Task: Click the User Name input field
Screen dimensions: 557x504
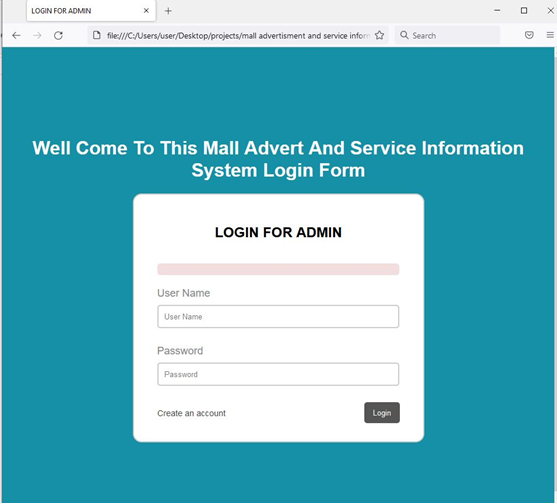Action: click(278, 316)
